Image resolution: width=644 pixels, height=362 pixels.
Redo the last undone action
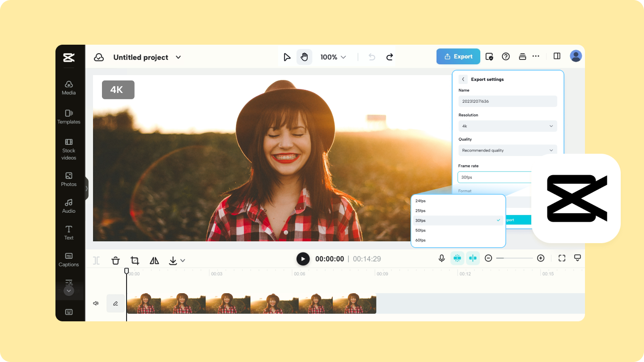[x=390, y=57]
